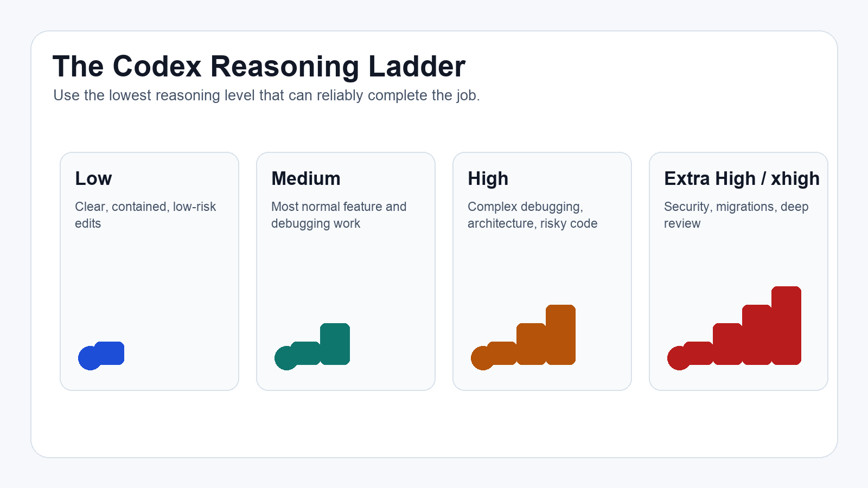
Task: Click the orange High ladder icon
Action: click(524, 337)
